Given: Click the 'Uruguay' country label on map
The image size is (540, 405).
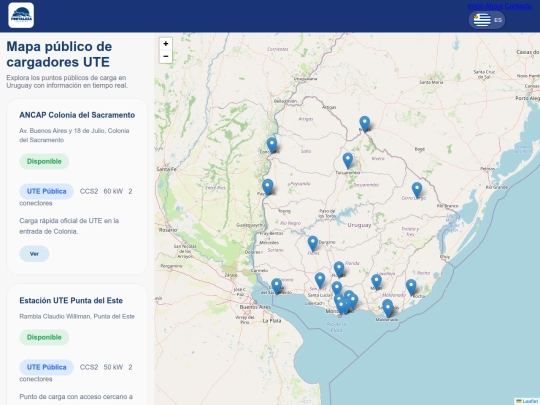Looking at the screenshot, I should [x=359, y=225].
